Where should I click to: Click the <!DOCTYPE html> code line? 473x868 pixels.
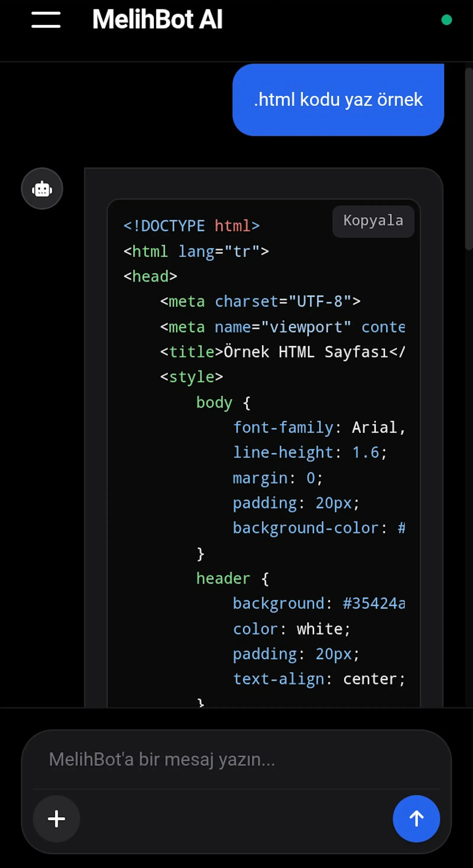click(x=192, y=226)
